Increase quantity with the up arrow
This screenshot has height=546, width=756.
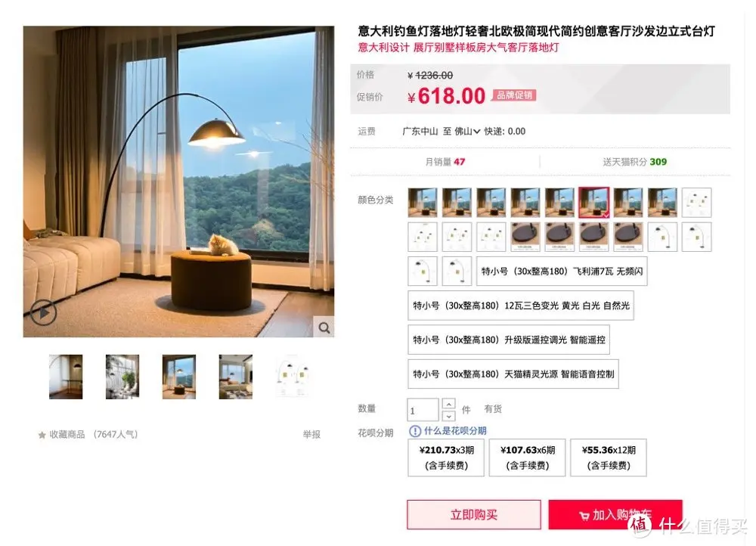tap(449, 404)
